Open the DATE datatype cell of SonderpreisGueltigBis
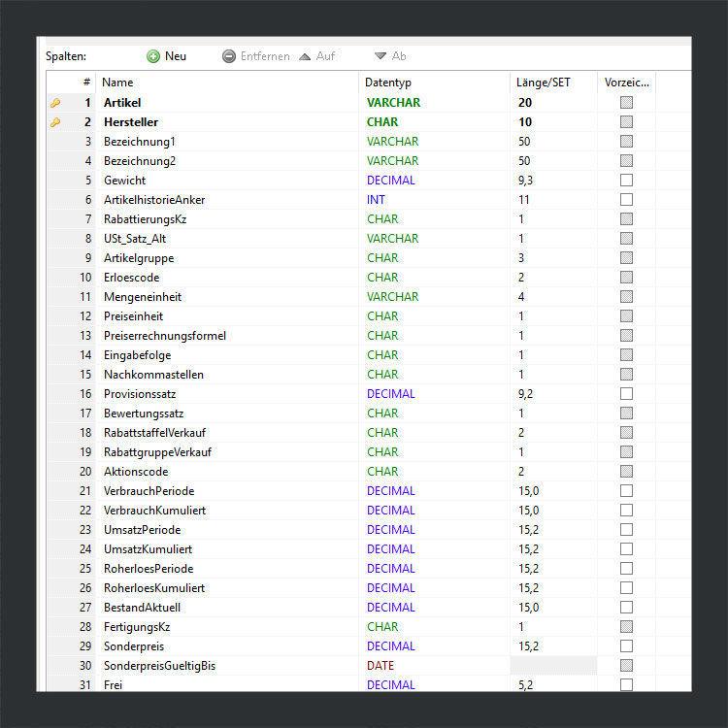The image size is (728, 728). (381, 666)
